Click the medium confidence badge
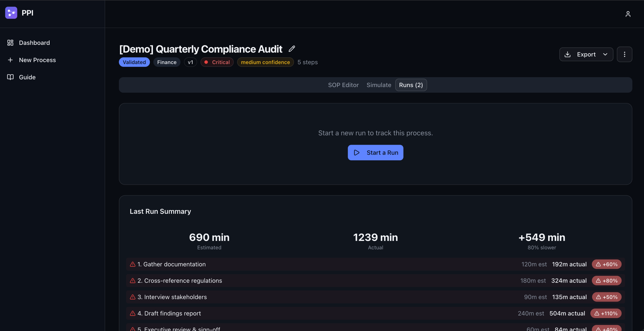 tap(265, 62)
